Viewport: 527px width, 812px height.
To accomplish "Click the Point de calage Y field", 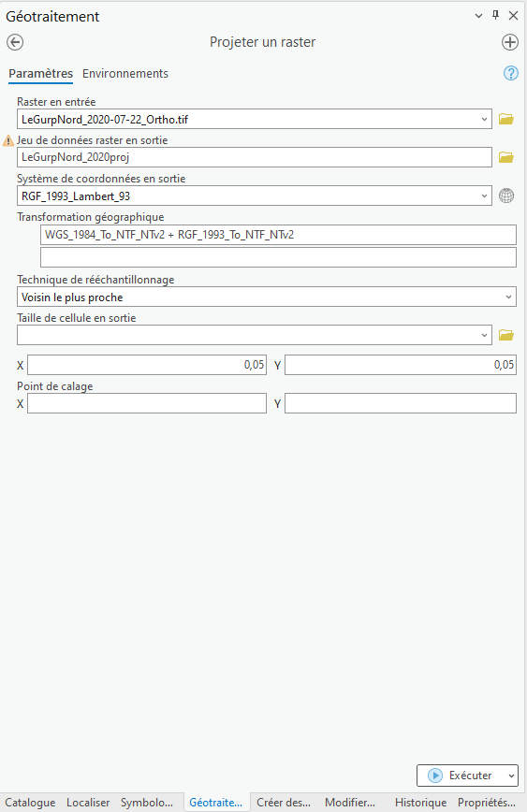I will 401,403.
